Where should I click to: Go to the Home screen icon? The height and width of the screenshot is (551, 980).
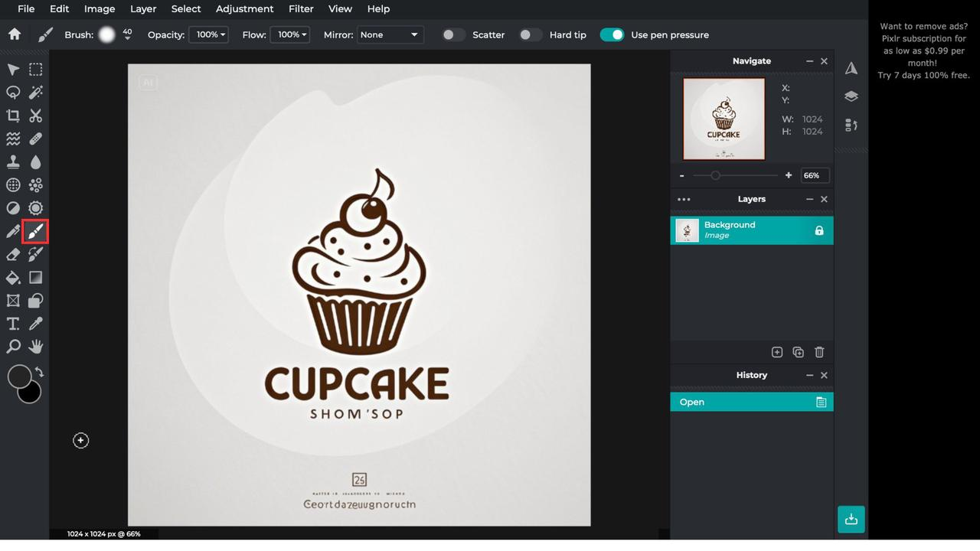click(14, 34)
